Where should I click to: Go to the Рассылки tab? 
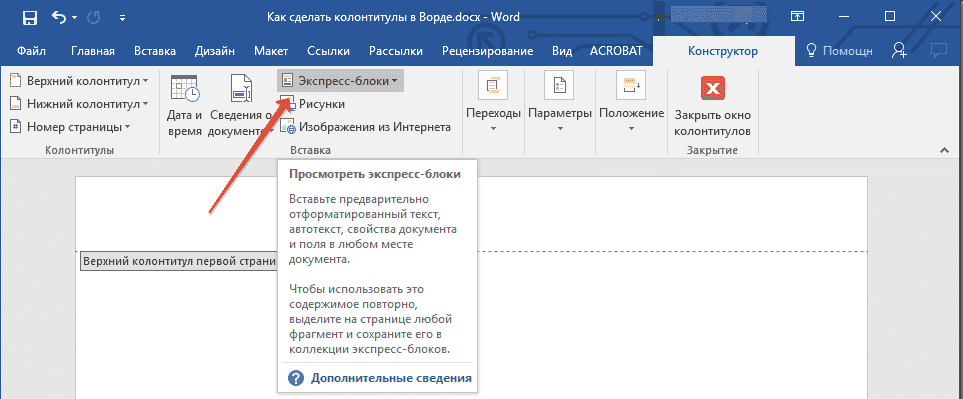(x=396, y=51)
